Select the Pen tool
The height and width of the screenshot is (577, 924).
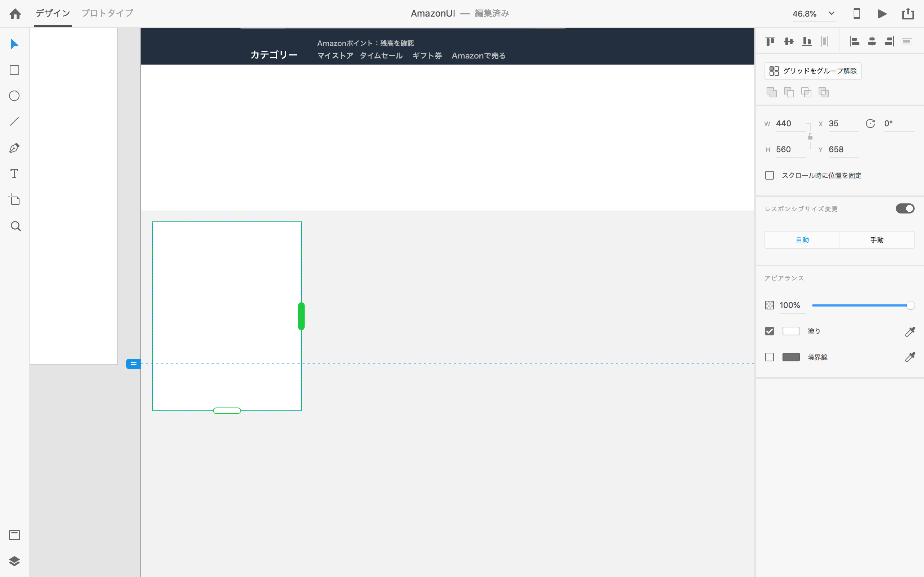(14, 148)
